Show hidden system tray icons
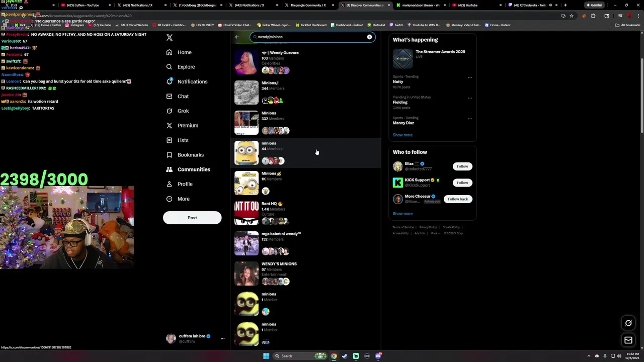The width and height of the screenshot is (644, 362). tap(589, 356)
